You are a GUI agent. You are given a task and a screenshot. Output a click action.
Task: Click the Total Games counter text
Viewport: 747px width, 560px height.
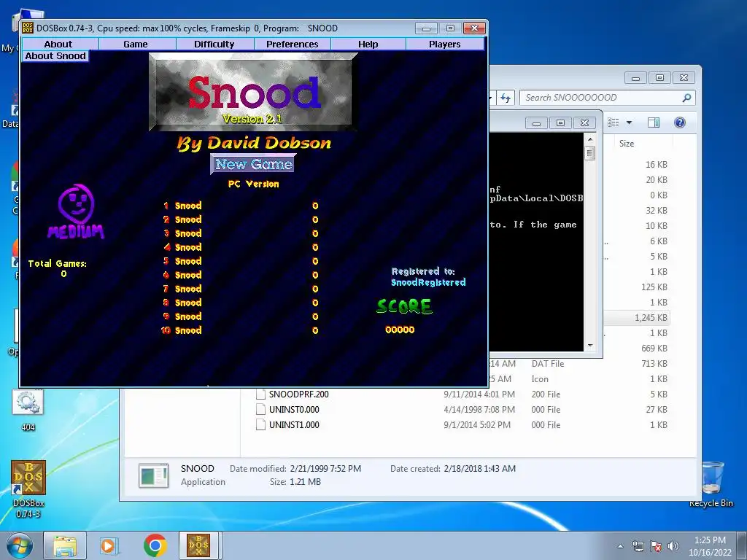58,268
